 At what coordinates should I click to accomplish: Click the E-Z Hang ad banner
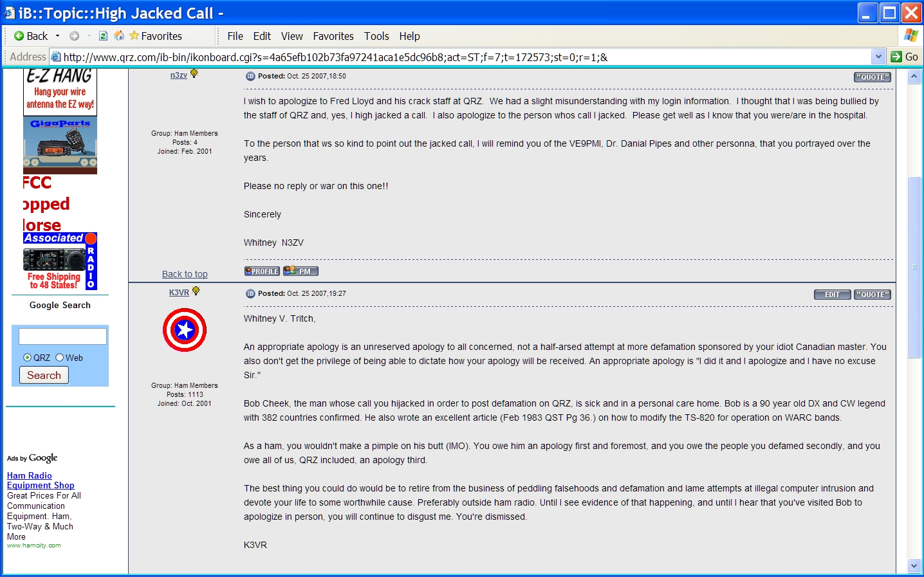point(60,91)
